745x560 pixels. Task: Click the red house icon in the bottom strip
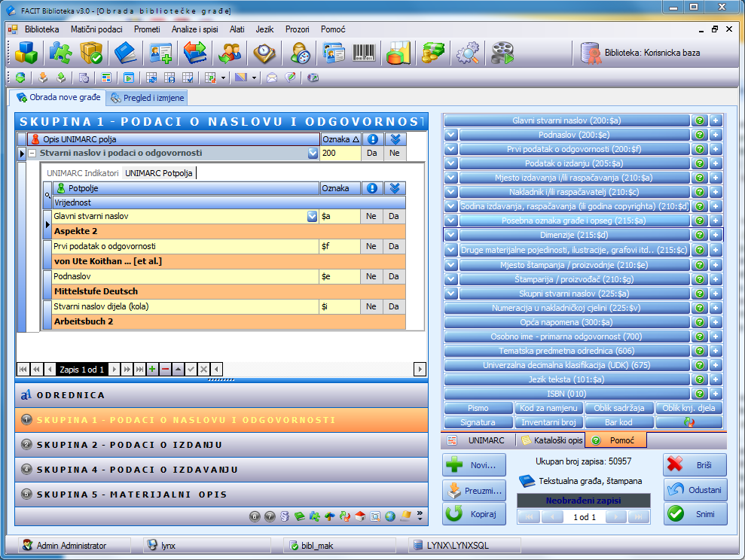point(360,516)
